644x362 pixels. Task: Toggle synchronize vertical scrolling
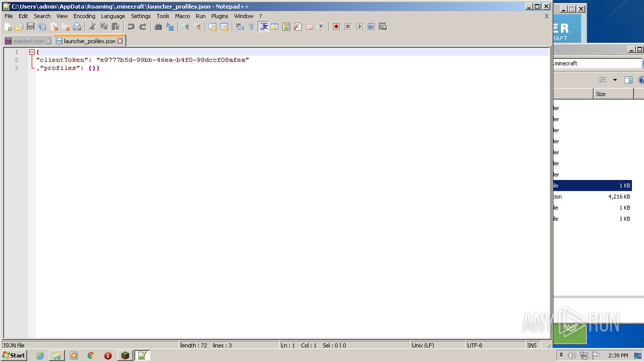pyautogui.click(x=213, y=27)
